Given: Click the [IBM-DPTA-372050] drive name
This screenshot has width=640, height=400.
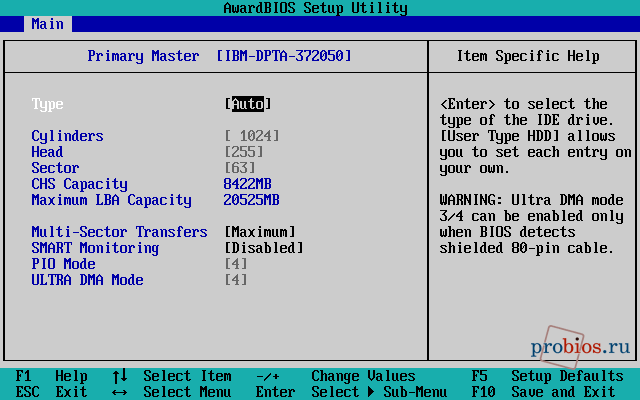Looking at the screenshot, I should pyautogui.click(x=284, y=56).
